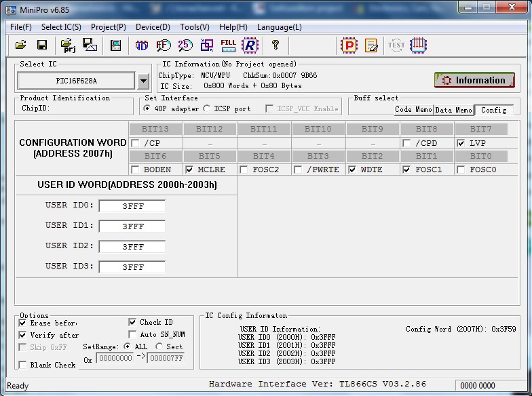The image size is (532, 396).
Task: Click the TL866CS V03.2.86 status text
Action: click(383, 384)
